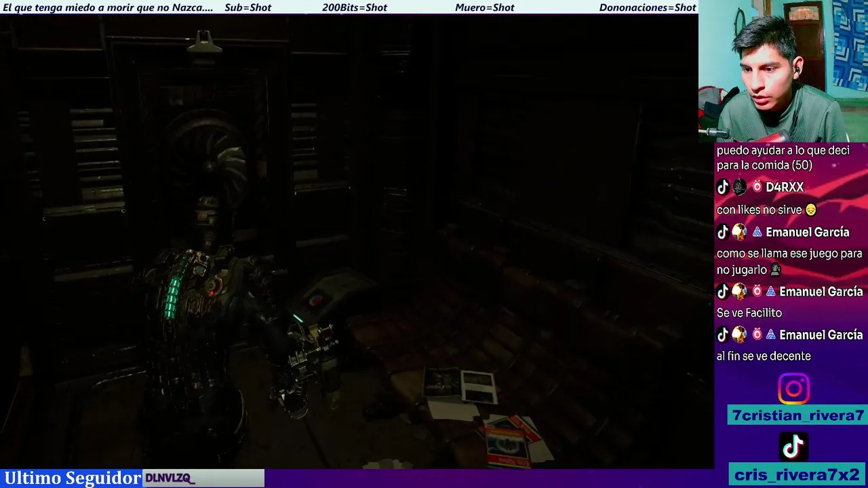Open Emanuel García avatar above 'al fin se ve decente'
This screenshot has height=488, width=868.
click(739, 335)
